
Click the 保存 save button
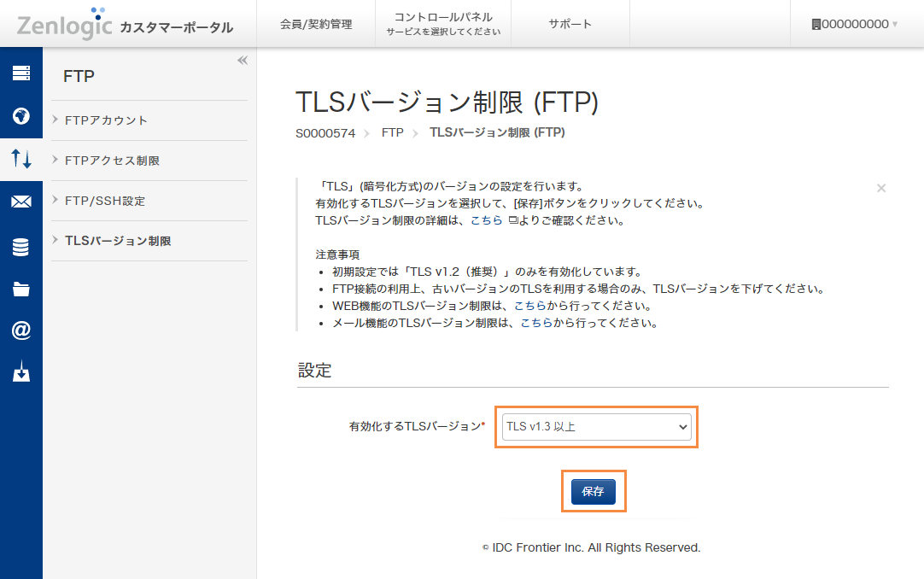point(593,491)
